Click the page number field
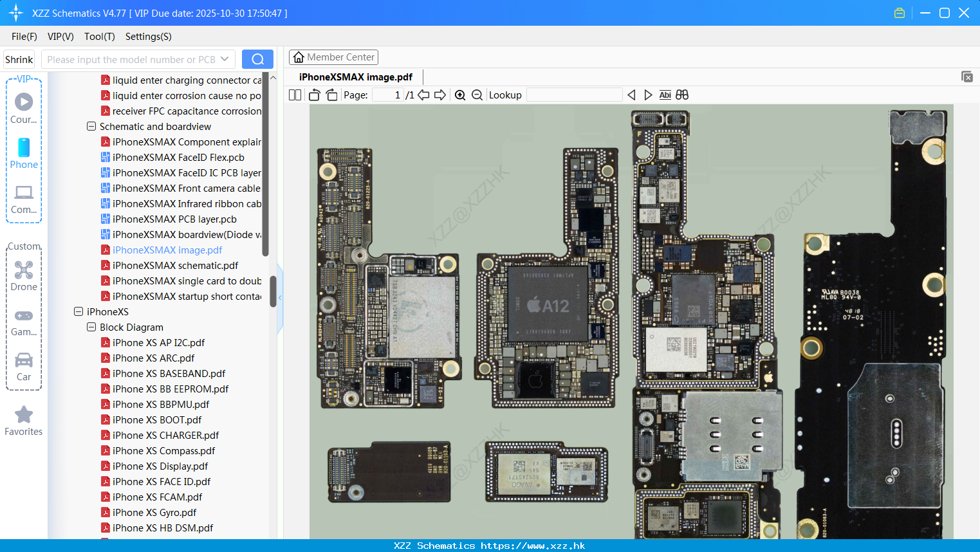The width and height of the screenshot is (980, 552). [387, 95]
